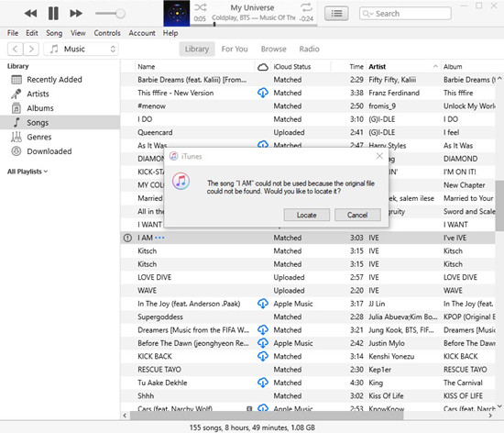This screenshot has height=433, width=504.
Task: Open the View menu
Action: click(x=78, y=33)
